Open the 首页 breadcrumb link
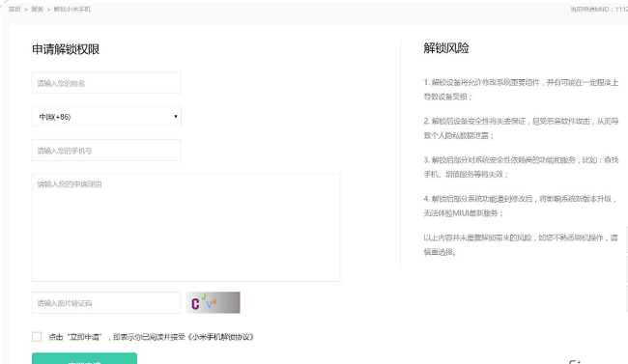The image size is (628, 364). click(x=14, y=10)
